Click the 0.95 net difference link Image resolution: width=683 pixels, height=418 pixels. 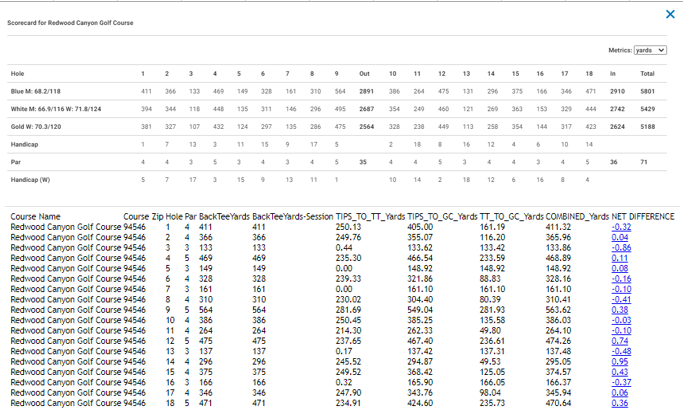pyautogui.click(x=619, y=362)
